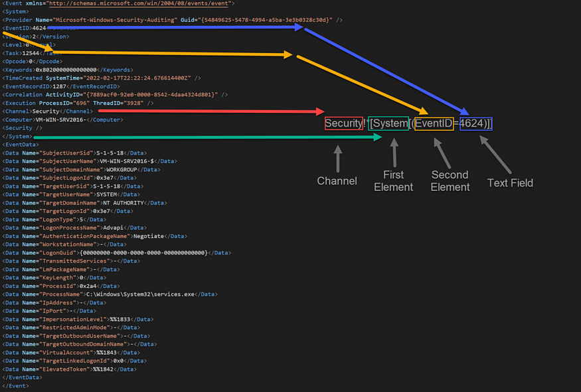Click the LmPackageName data row
581x392 pixels.
pos(61,270)
